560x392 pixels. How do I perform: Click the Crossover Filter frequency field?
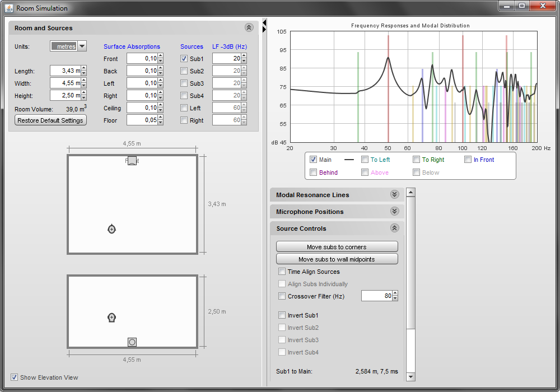click(377, 296)
